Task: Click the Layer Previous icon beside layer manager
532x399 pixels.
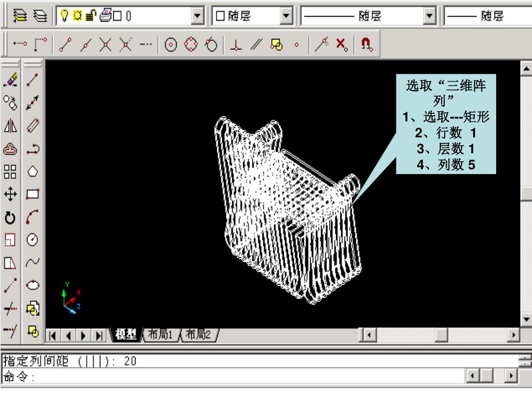Action: 40,16
